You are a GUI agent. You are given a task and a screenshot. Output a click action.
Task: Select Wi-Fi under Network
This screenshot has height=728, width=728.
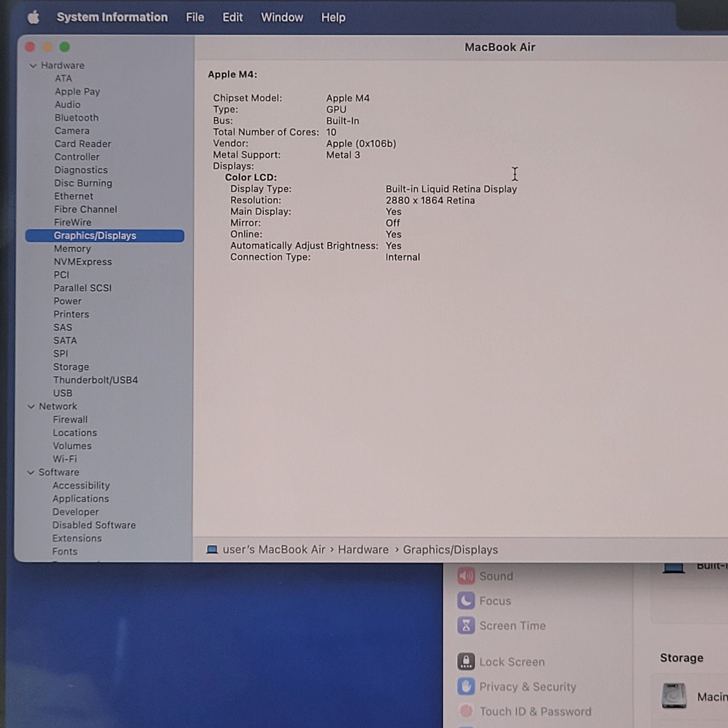(x=65, y=459)
